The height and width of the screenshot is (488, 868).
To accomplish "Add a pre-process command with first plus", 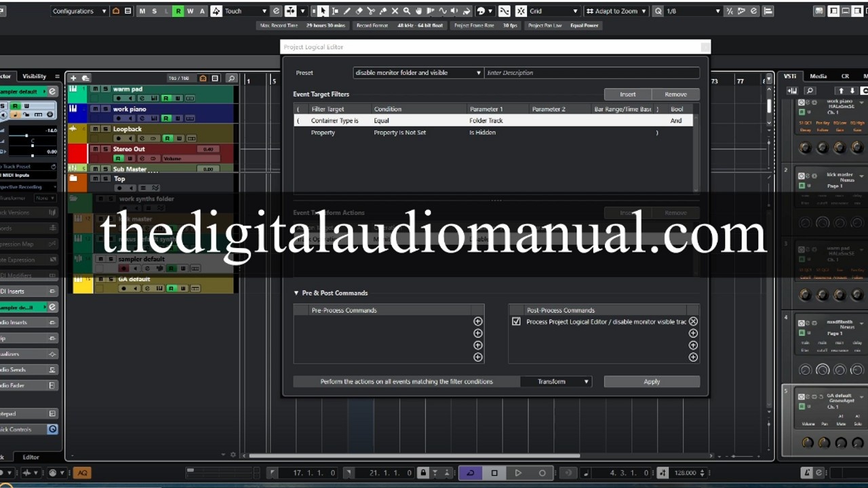I will (477, 321).
